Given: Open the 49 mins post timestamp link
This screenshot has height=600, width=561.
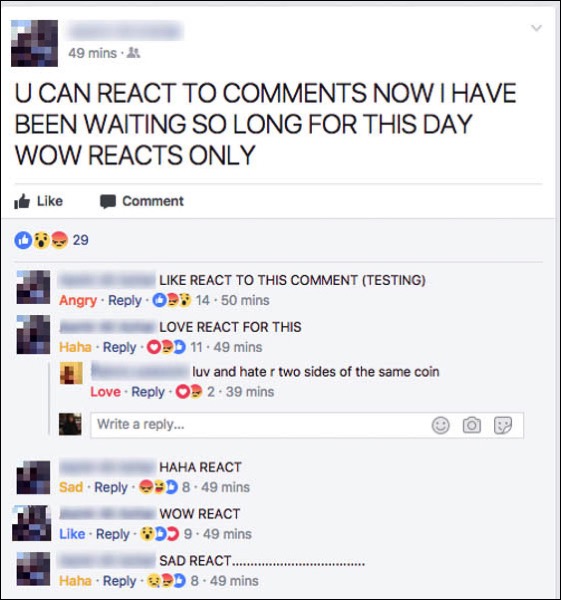Looking at the screenshot, I should [x=92, y=53].
